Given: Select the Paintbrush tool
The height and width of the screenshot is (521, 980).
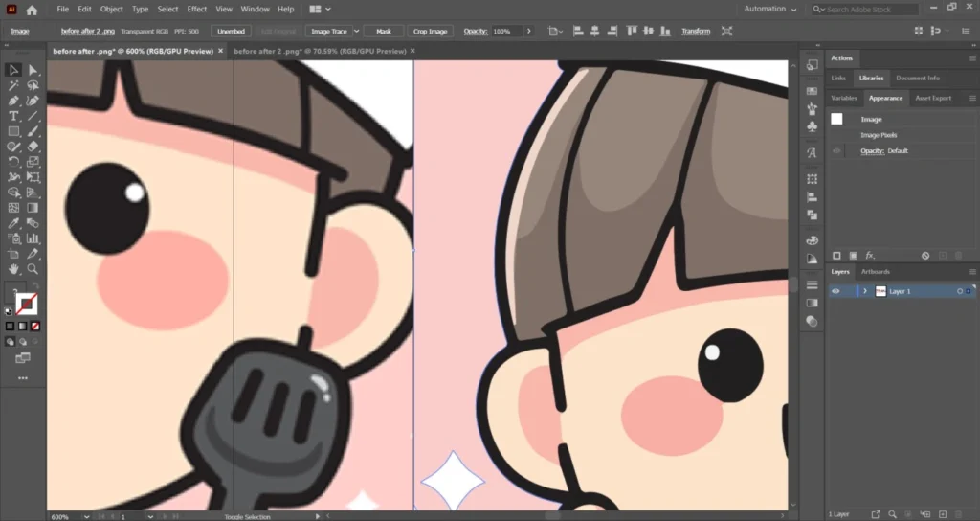Looking at the screenshot, I should (x=33, y=131).
